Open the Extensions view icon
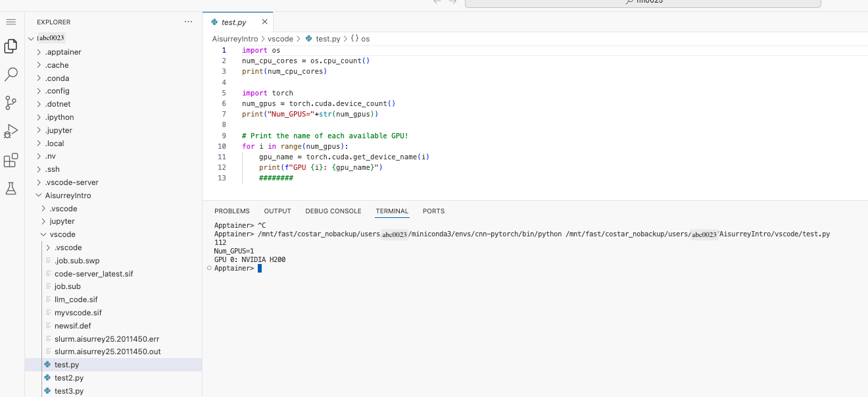Screen dimensions: 868x397 coord(11,161)
